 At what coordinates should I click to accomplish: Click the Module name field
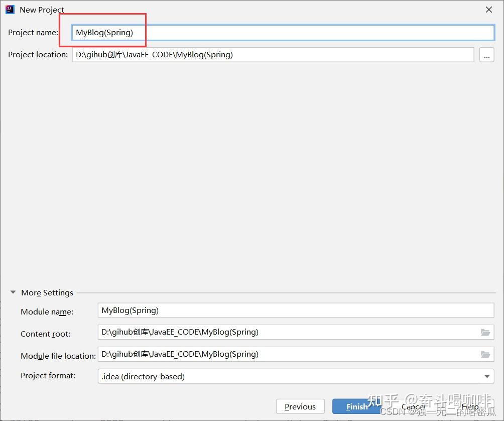click(296, 310)
